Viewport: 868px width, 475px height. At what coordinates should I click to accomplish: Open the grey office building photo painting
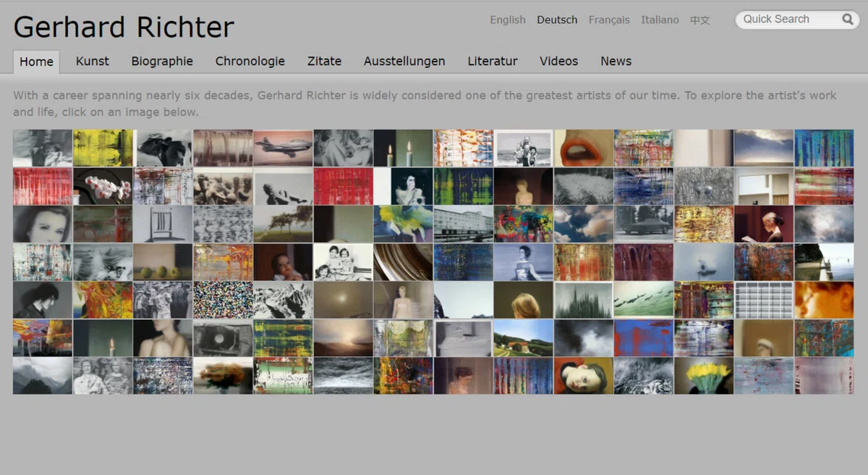[x=464, y=224]
